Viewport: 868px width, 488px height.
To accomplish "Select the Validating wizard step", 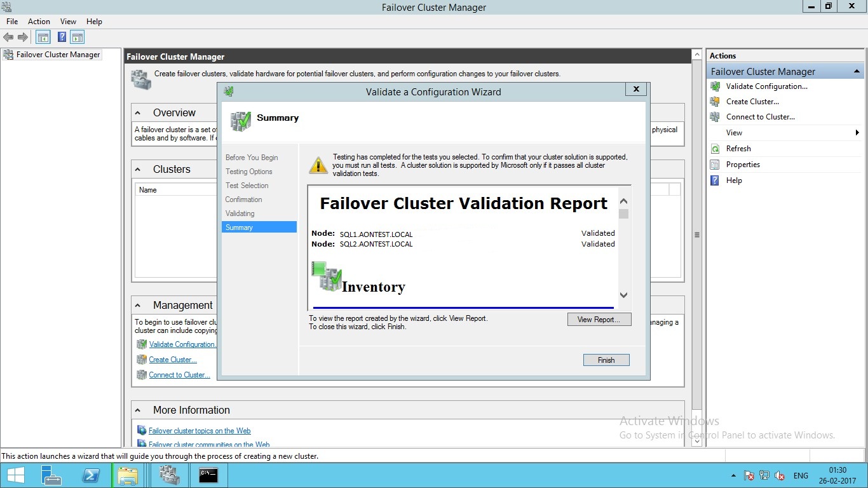I will pos(240,213).
